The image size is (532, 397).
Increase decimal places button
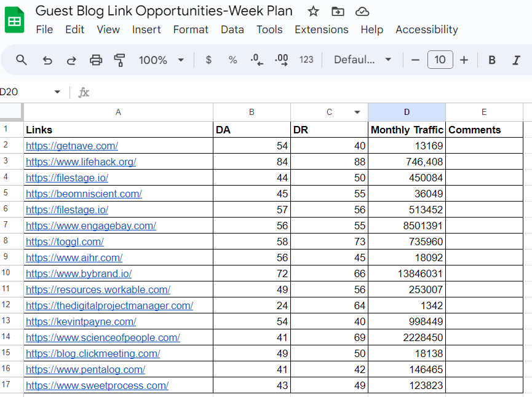click(x=282, y=60)
